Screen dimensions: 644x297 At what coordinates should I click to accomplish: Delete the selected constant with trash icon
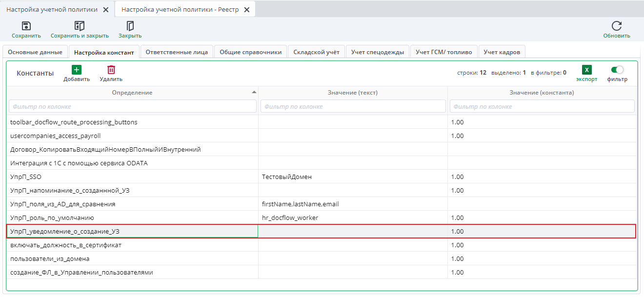pos(111,70)
